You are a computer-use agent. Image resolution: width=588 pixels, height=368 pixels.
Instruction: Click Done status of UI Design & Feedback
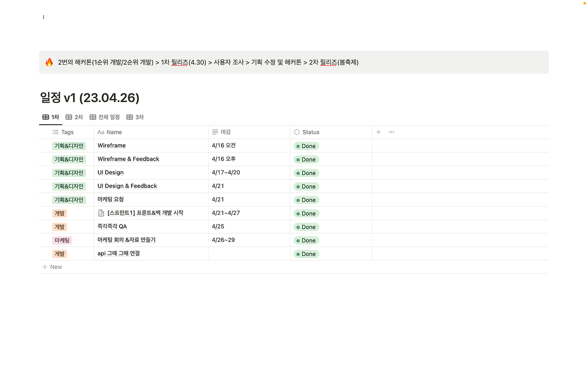click(306, 186)
